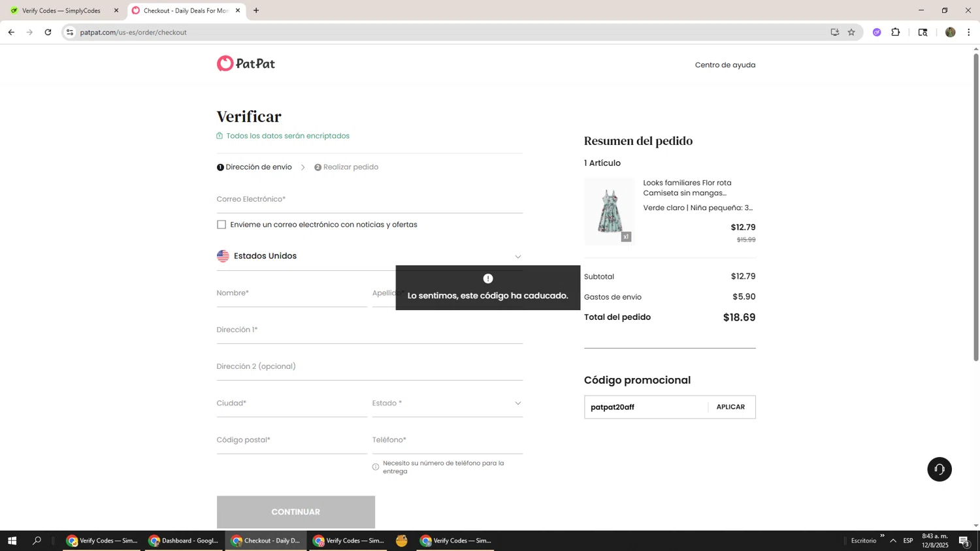Click the PatPat logo
This screenshot has height=551, width=980.
(246, 63)
